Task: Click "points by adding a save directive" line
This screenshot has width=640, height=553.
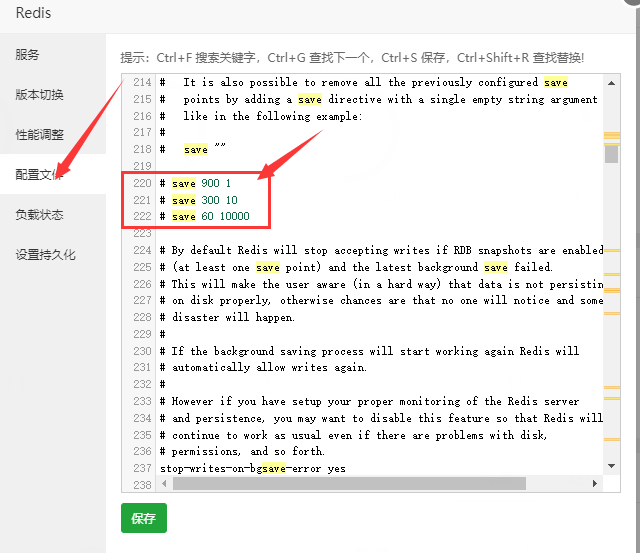Action: coord(378,99)
